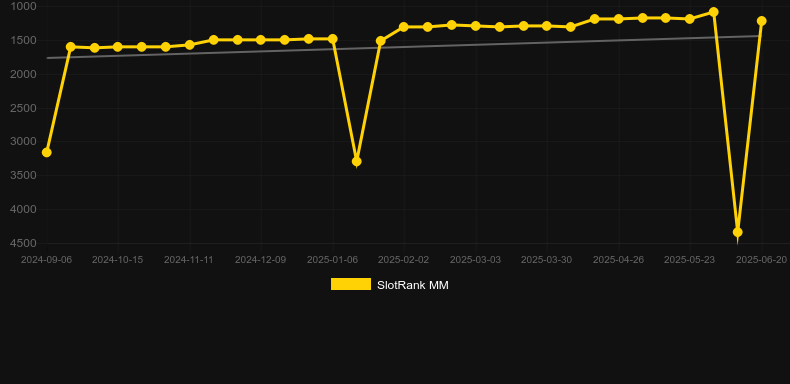790x384 pixels.
Task: Select the data point above 2025-03-03
Action: pyautogui.click(x=475, y=26)
